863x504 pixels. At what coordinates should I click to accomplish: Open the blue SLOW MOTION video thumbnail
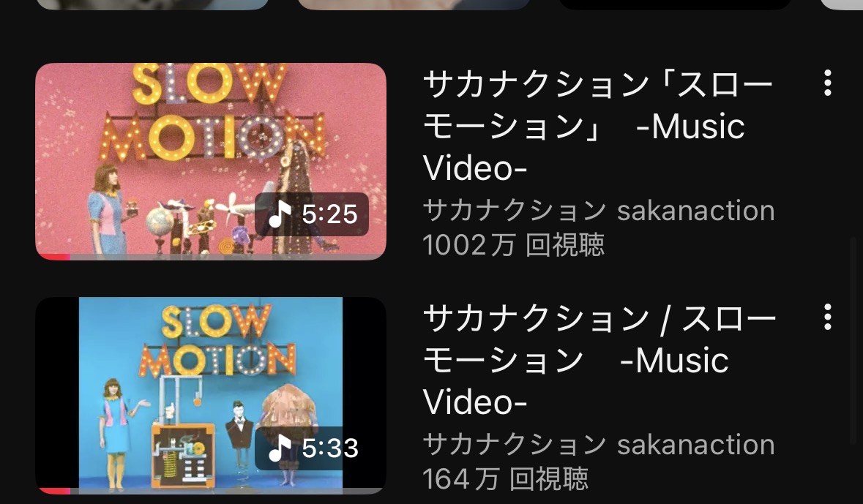[x=211, y=395]
